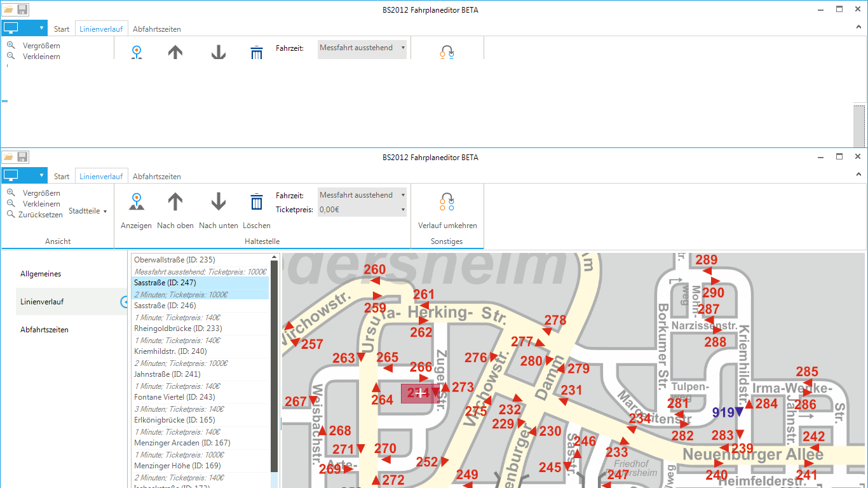Go to Allgemeines in the left sidebar
The height and width of the screenshot is (488, 868).
[x=41, y=274]
